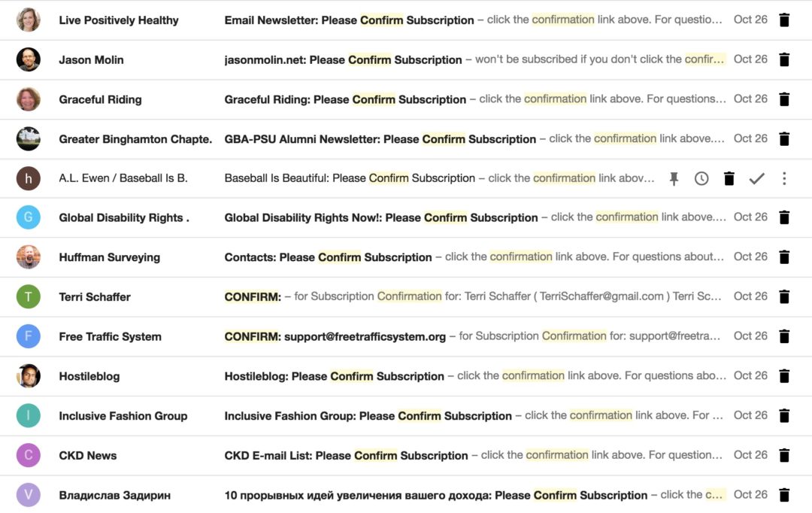
Task: Delete the Jason Molin email
Action: point(784,59)
